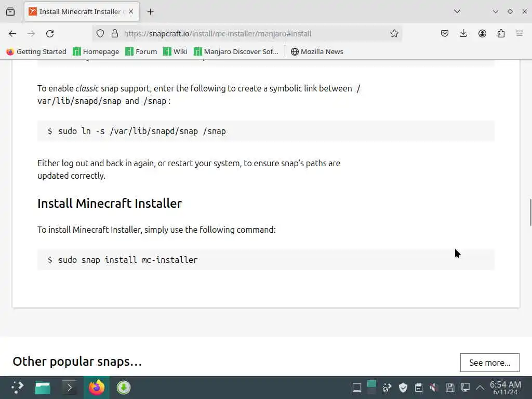Open the network display tray icon
This screenshot has width=532, height=399.
465,388
